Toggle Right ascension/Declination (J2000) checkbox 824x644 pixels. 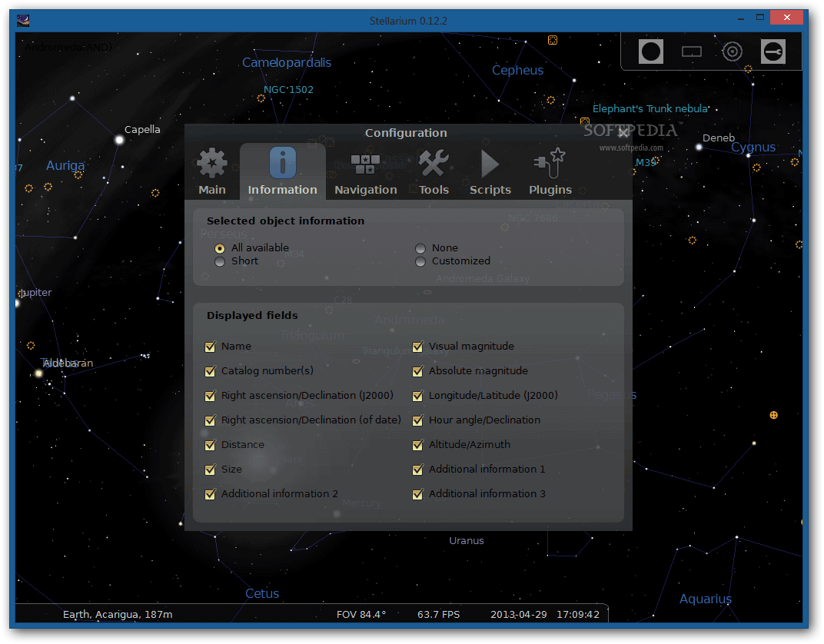click(x=210, y=396)
